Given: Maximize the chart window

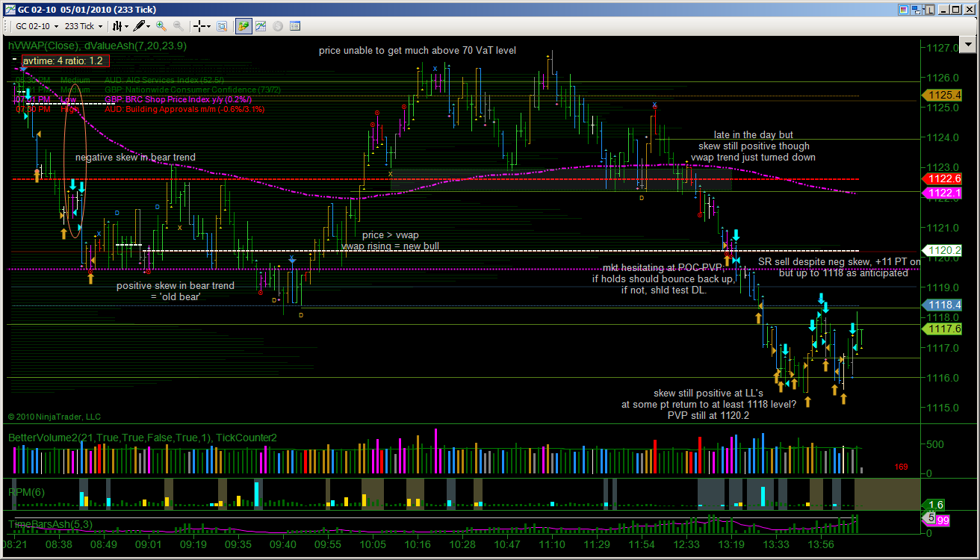Looking at the screenshot, I should tap(955, 10).
